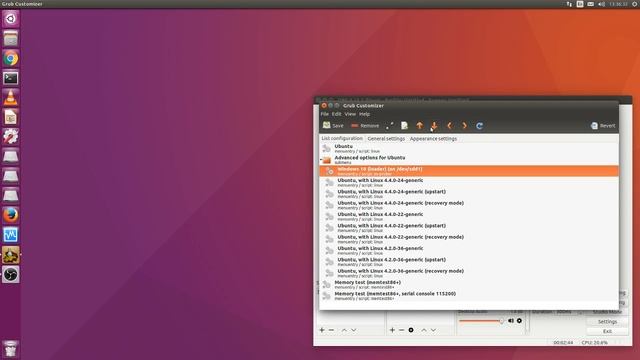Open the Terminal from the launcher
The height and width of the screenshot is (360, 640).
(11, 78)
